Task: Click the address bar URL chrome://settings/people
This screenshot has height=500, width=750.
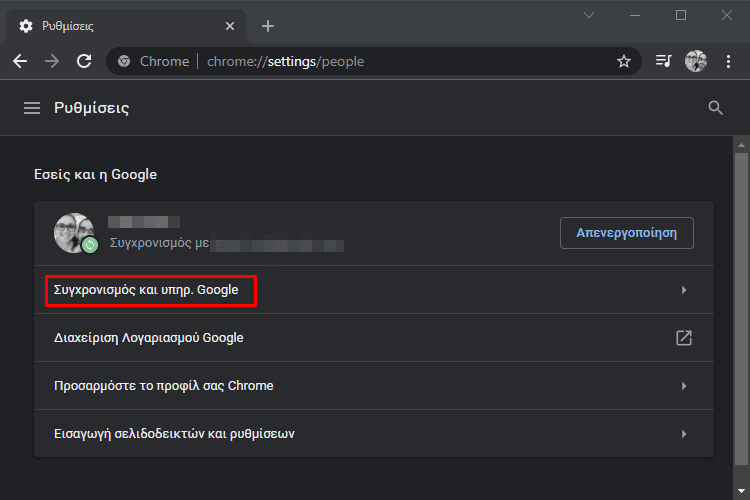Action: (286, 61)
